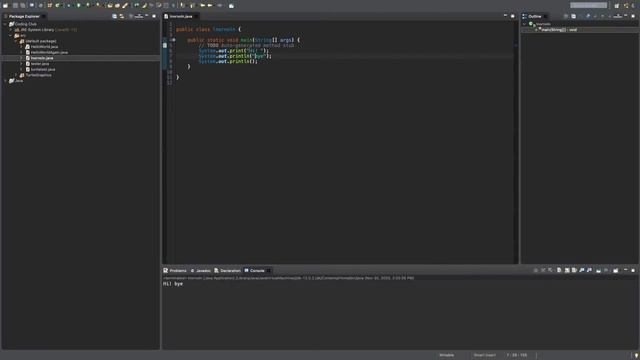The height and width of the screenshot is (360, 640).
Task: Open a Terminal from the toolbar
Action: click(x=32, y=5)
